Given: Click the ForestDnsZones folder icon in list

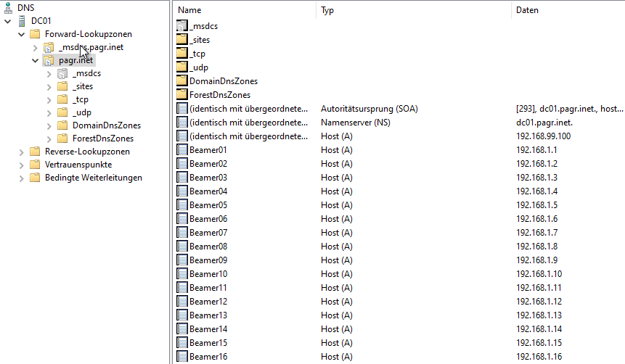Looking at the screenshot, I should pos(182,95).
